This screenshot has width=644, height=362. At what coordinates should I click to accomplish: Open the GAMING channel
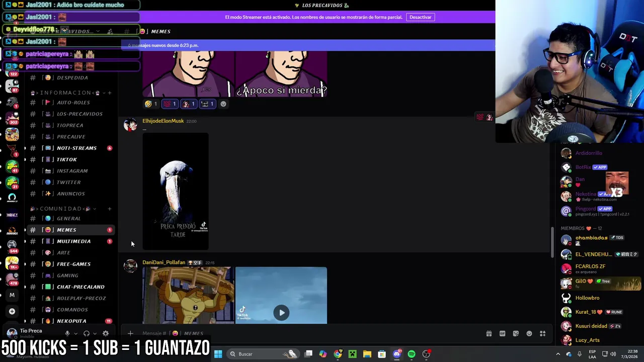[67, 276]
